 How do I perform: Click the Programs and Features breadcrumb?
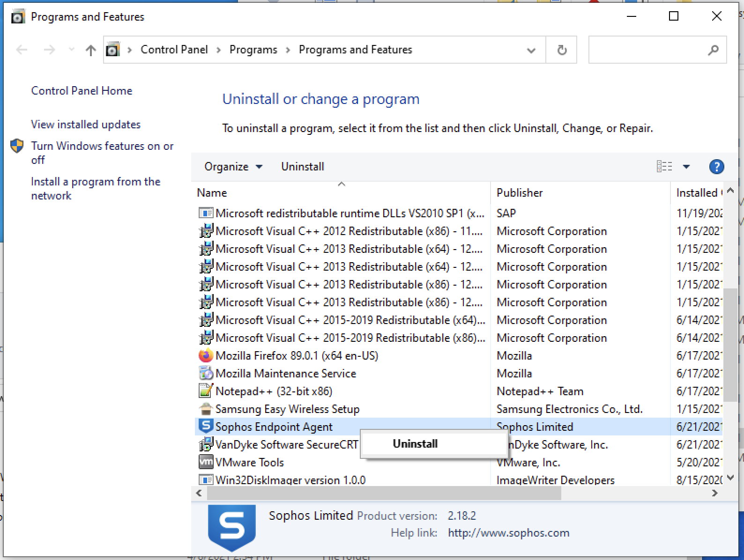356,50
